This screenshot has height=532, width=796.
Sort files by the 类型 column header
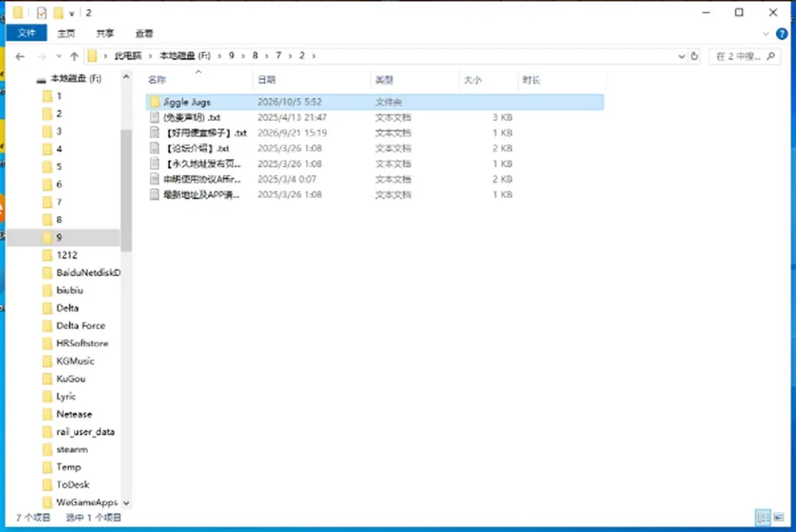[x=415, y=80]
